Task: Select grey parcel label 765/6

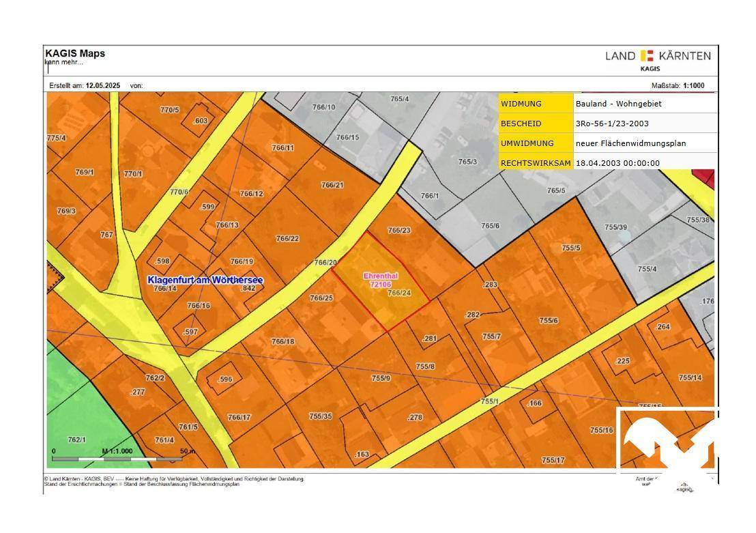Action: click(491, 226)
